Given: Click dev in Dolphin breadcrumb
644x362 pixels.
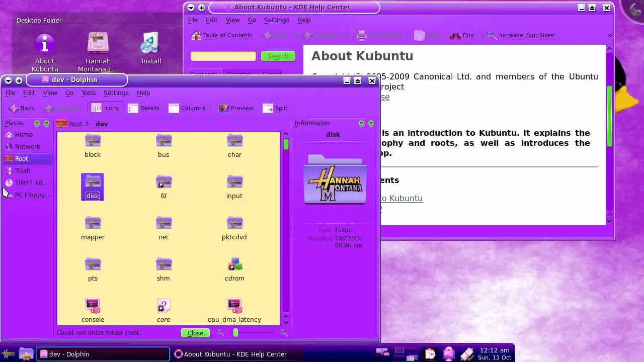Looking at the screenshot, I should click(x=102, y=124).
